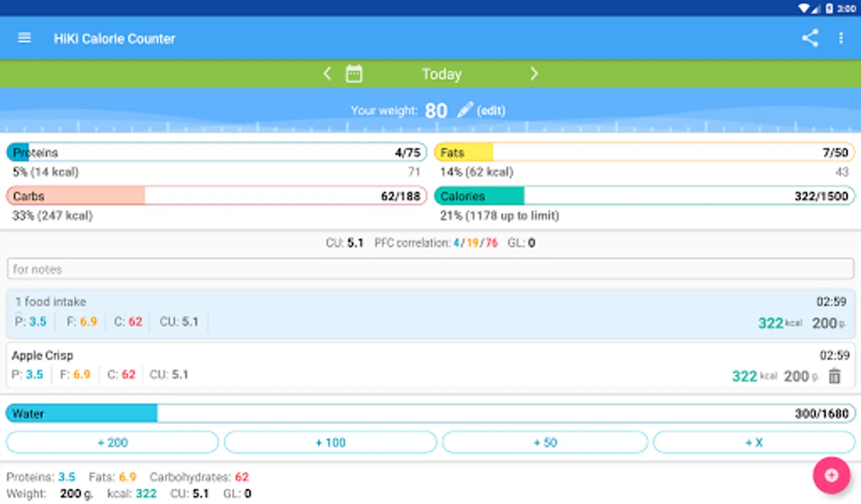Tap the 'Carbohydrates: 62' footer total

[x=199, y=477]
